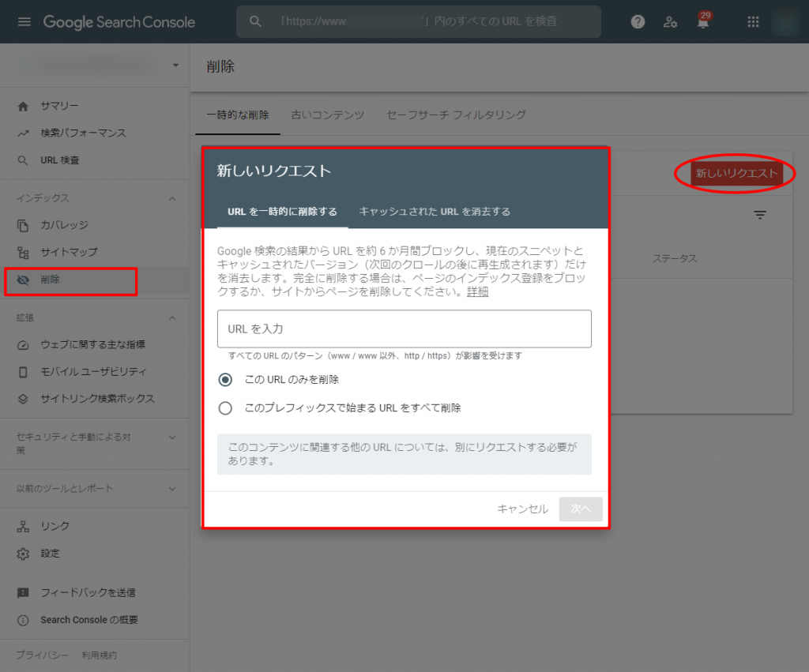Viewport: 809px width, 672px height.
Task: Click the sitemap icon beside サイトマップ
Action: 23,252
